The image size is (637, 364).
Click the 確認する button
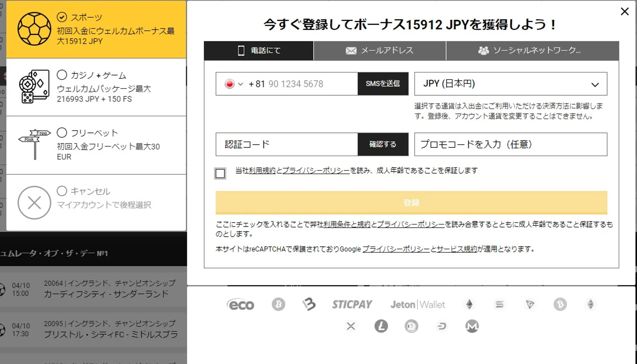pyautogui.click(x=383, y=144)
